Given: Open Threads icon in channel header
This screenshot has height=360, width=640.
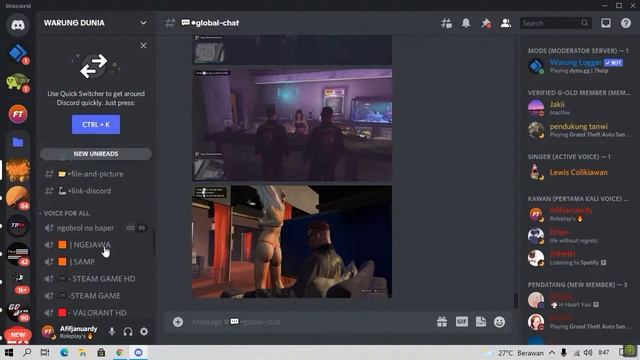Looking at the screenshot, I should pyautogui.click(x=446, y=23).
